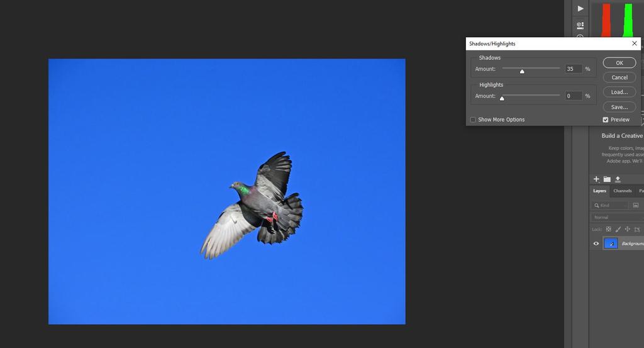The width and height of the screenshot is (644, 348).
Task: Click the Shadows Amount slider handle
Action: point(522,71)
